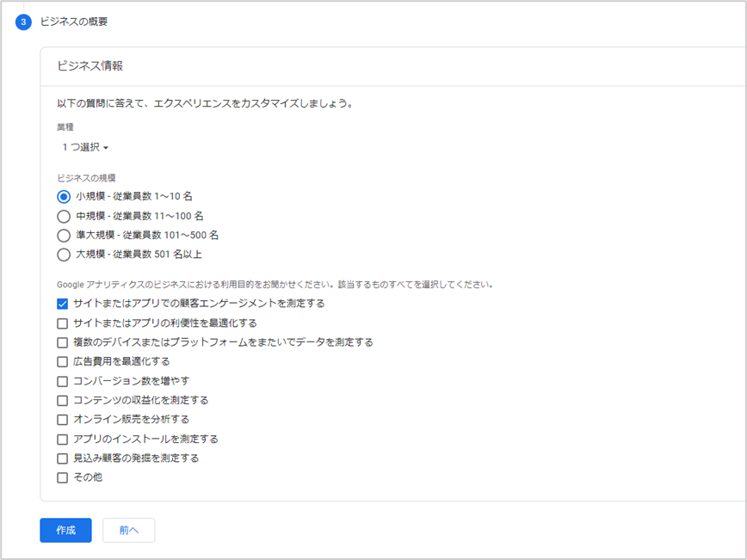The height and width of the screenshot is (560, 747).
Task: Select 小規模 - 従業員数 1～10 名 radio
Action: 64,197
